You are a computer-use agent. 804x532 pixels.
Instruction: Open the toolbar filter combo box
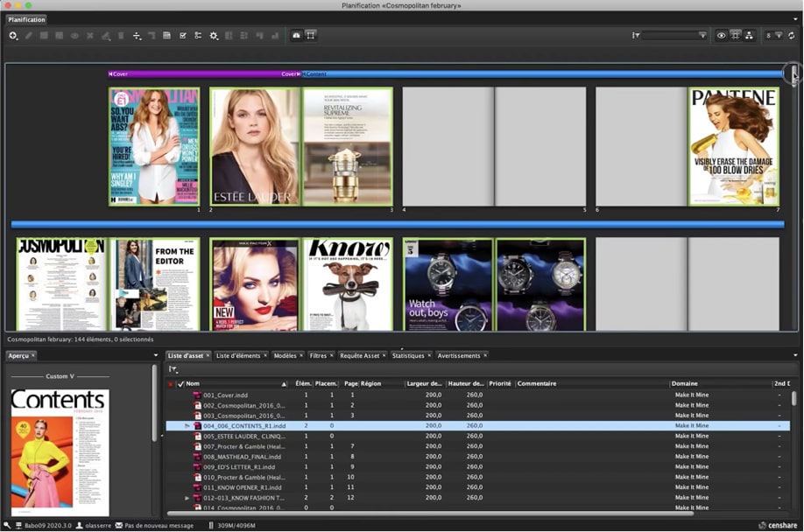pos(674,35)
